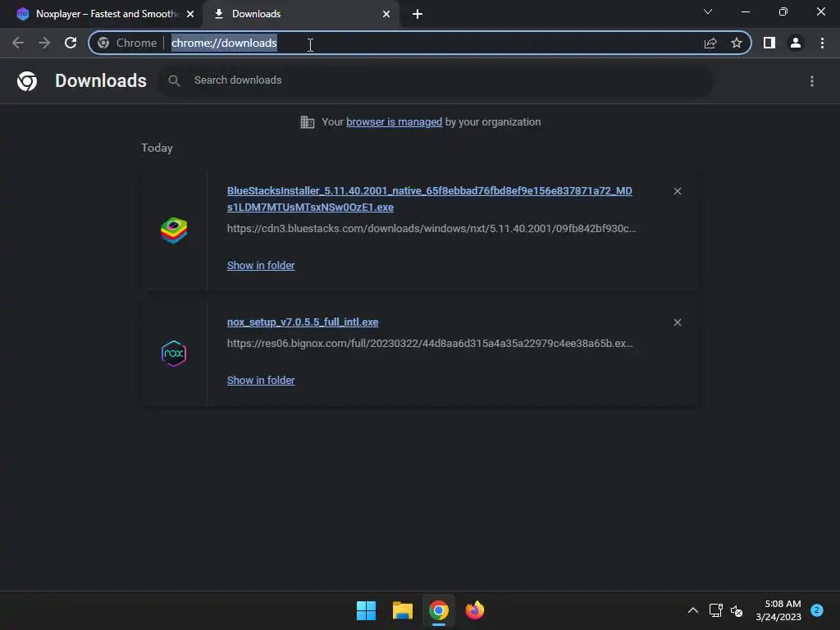Open the Chrome profile icon

[x=796, y=43]
